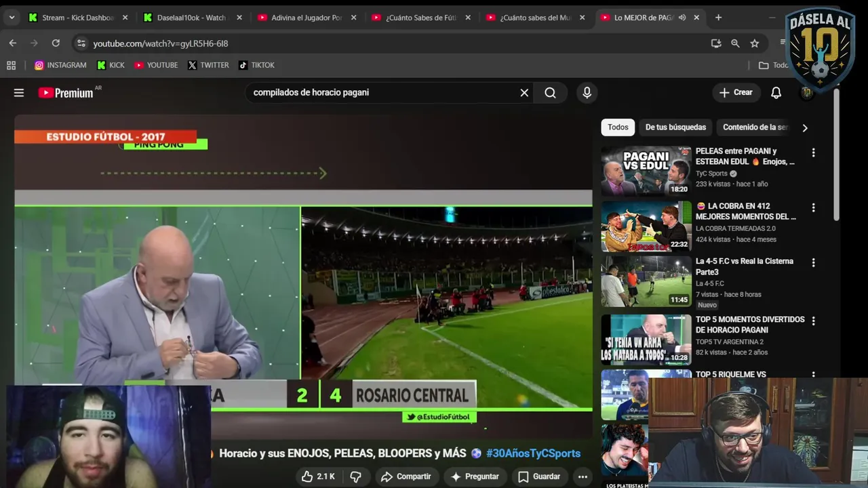The width and height of the screenshot is (868, 488).
Task: Close the Lo MEJOR de PAGANI tab
Action: pyautogui.click(x=696, y=18)
